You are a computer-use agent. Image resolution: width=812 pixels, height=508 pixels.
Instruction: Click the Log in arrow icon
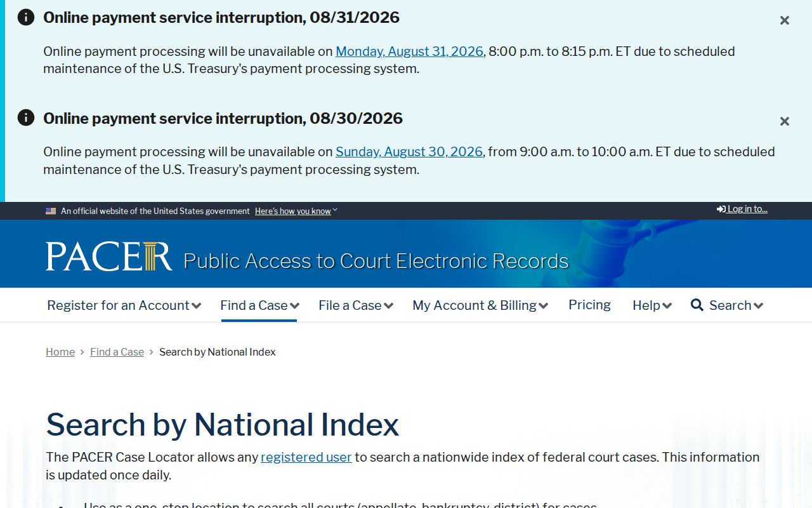click(x=721, y=209)
